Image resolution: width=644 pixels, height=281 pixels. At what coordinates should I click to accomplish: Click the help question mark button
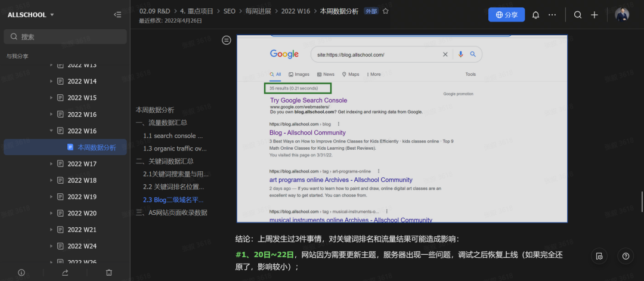626,256
